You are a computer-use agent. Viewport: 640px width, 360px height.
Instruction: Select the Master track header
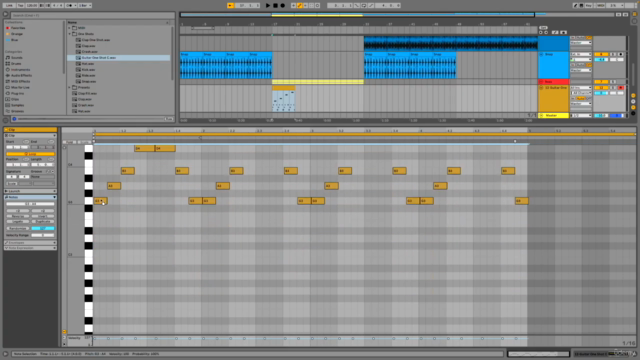[553, 116]
